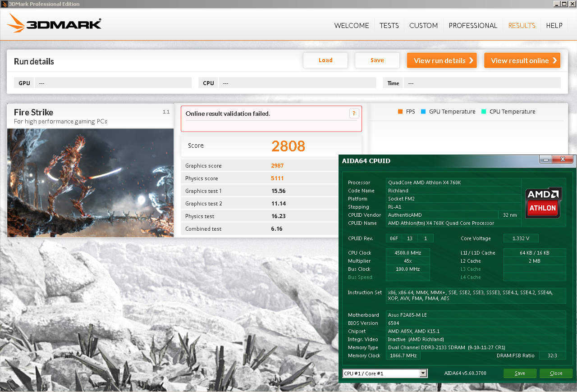This screenshot has height=392, width=577.
Task: Click the CPU field in Run details
Action: 298,83
